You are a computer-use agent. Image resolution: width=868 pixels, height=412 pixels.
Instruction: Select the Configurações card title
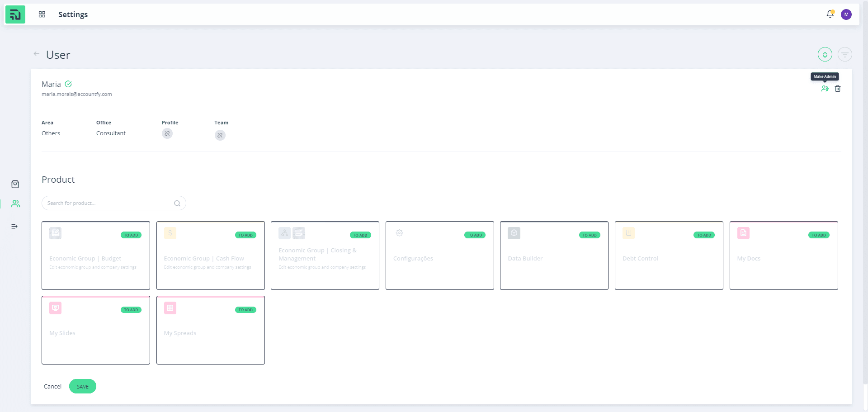click(x=413, y=259)
